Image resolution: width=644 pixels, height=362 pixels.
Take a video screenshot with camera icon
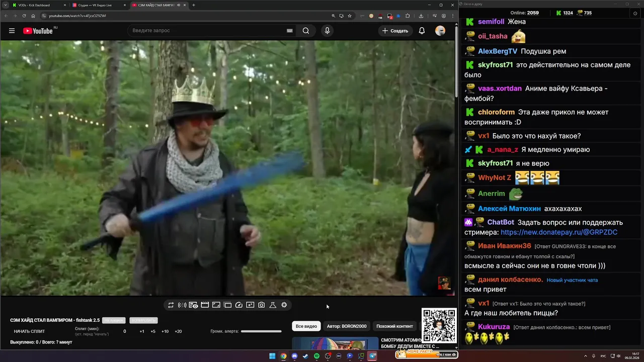261,305
